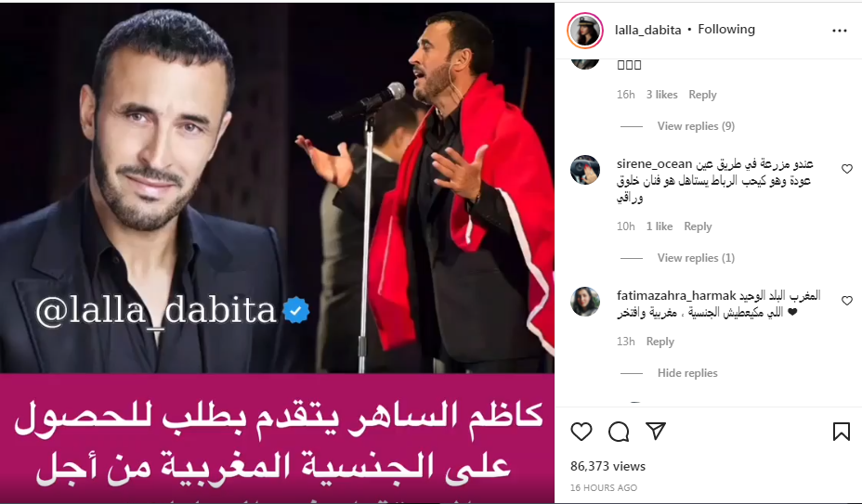Like sirene_ocean's comment with heart

coord(846,169)
